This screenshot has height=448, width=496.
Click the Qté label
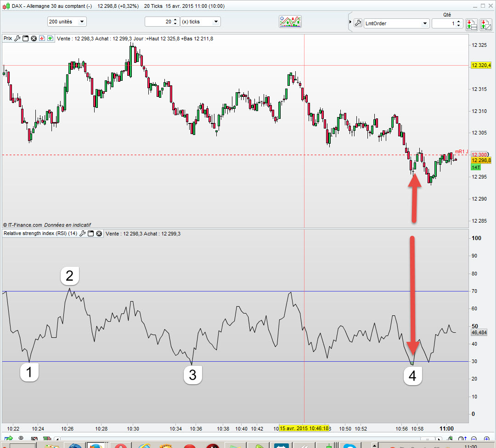click(x=447, y=15)
